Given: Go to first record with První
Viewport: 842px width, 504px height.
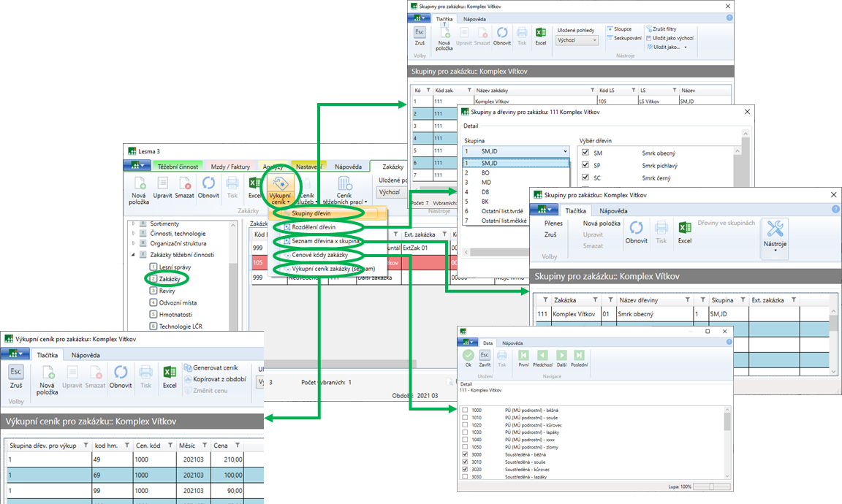Looking at the screenshot, I should [523, 356].
